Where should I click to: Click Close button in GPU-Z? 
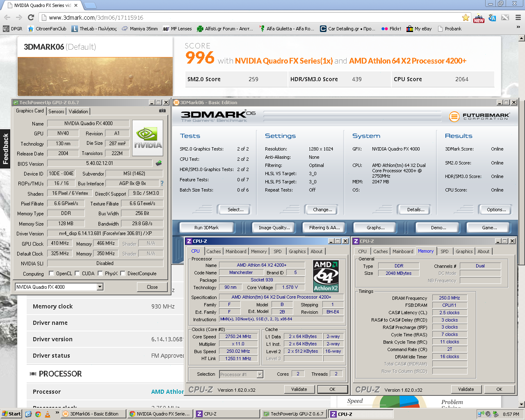pos(152,287)
